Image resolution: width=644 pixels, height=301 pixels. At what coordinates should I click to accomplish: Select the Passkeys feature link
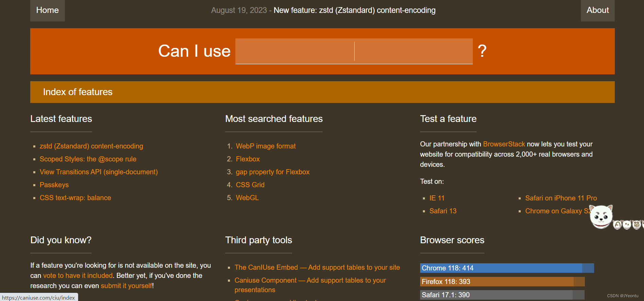[x=54, y=185]
